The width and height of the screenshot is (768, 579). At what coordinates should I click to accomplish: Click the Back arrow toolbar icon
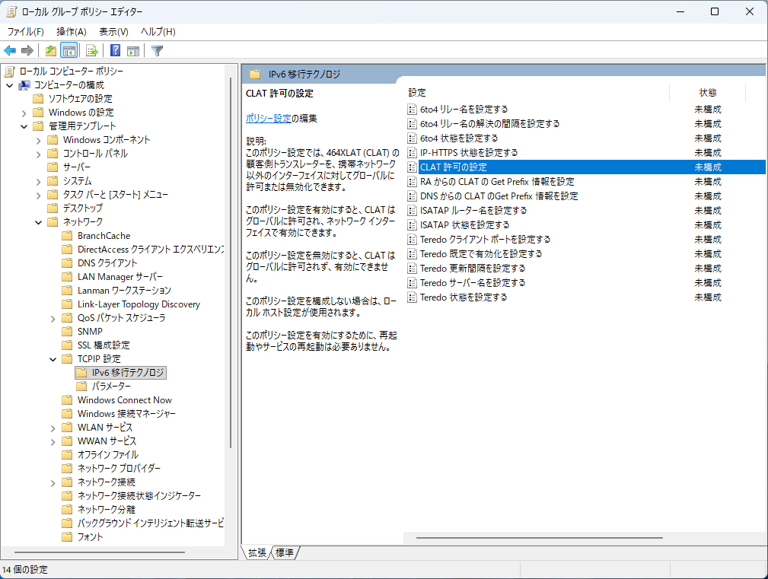(10, 50)
